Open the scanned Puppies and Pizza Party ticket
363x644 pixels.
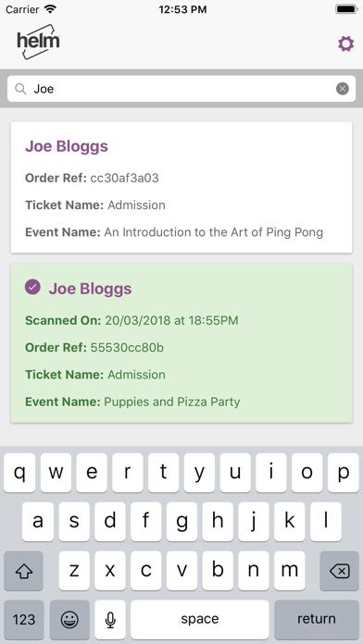tap(181, 343)
